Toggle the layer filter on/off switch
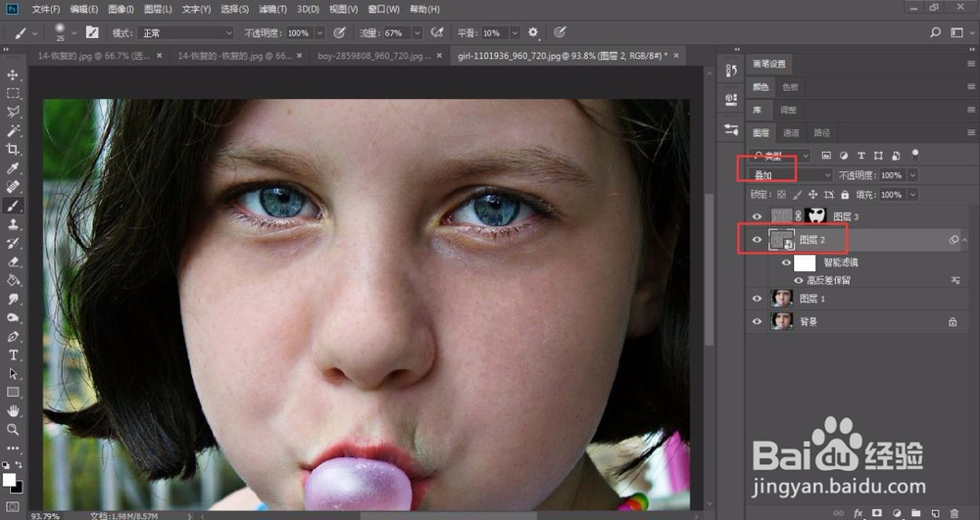Image resolution: width=980 pixels, height=520 pixels. click(x=915, y=154)
